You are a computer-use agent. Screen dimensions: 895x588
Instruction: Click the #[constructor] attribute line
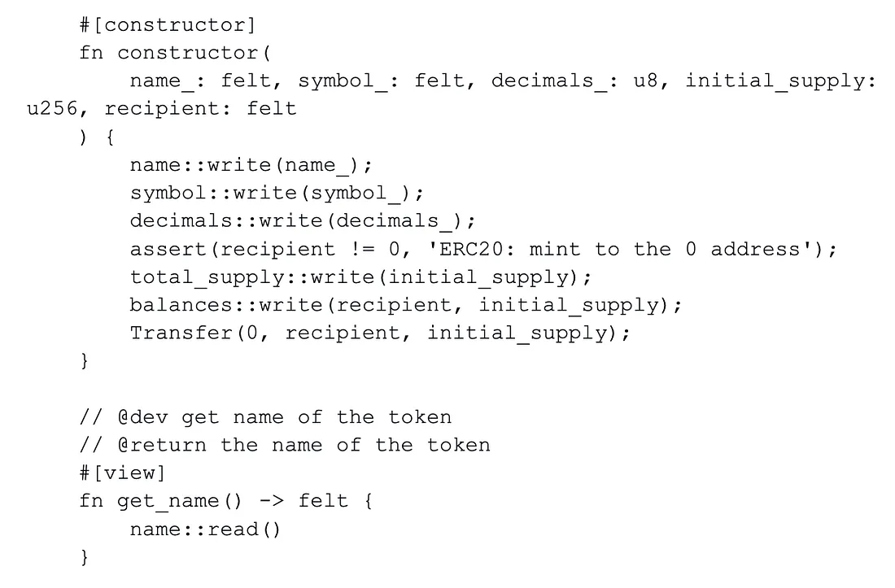pos(167,25)
